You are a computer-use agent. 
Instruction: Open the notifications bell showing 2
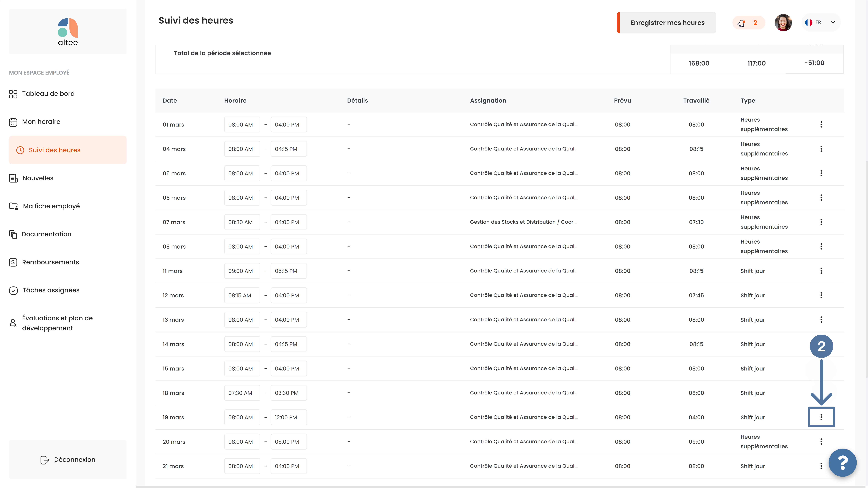(748, 23)
